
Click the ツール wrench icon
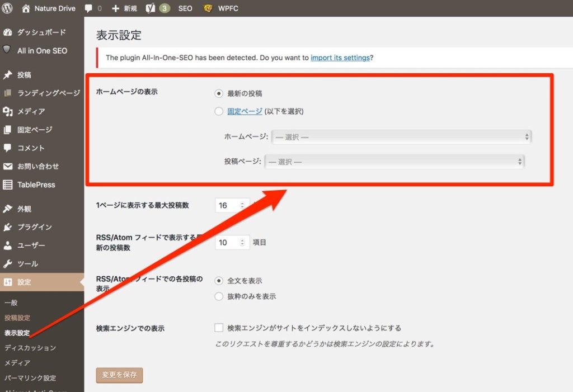click(8, 263)
